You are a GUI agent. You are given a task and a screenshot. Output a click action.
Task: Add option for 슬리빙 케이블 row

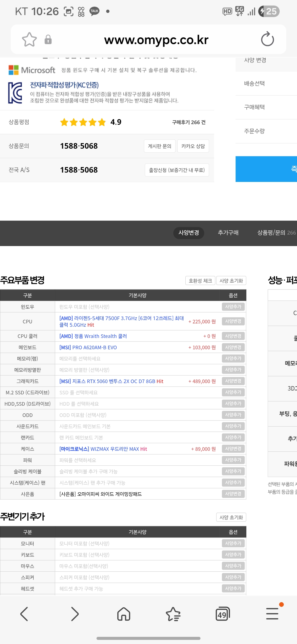233,471
